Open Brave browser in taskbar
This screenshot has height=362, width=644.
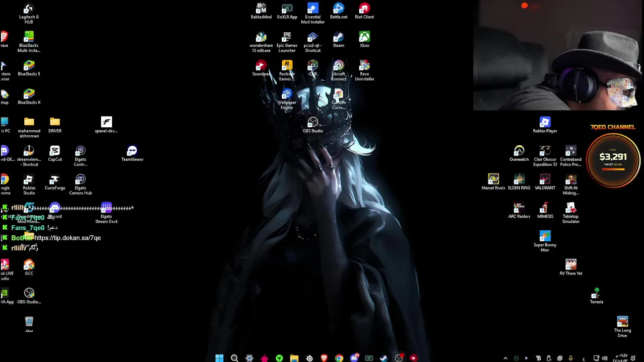coord(324,358)
